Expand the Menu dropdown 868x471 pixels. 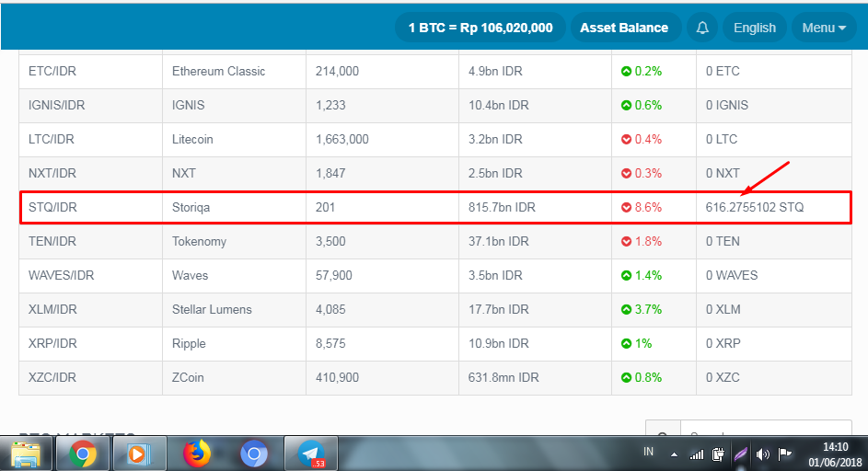(824, 28)
